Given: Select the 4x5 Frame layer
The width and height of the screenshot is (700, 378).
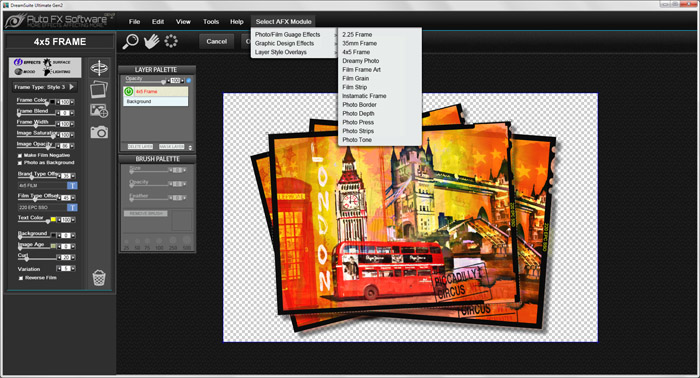Looking at the screenshot, I should (x=156, y=91).
